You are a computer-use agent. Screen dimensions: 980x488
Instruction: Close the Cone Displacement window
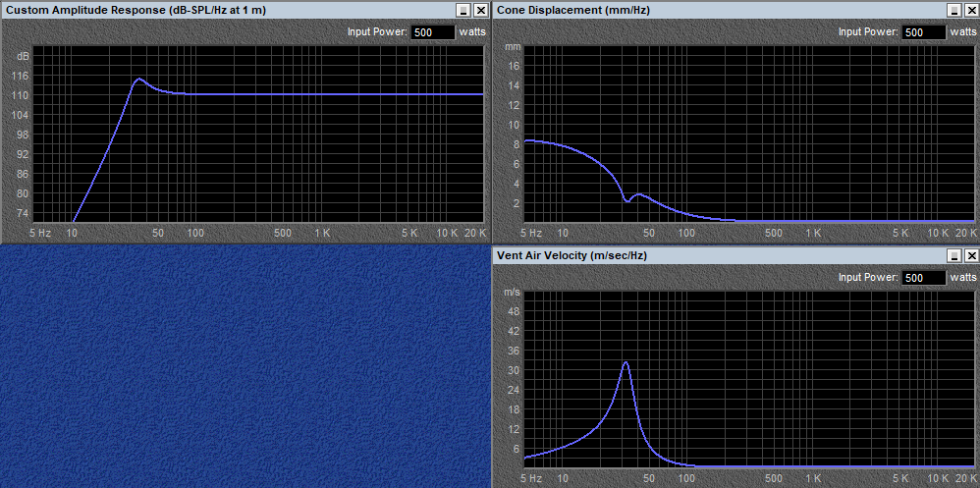click(971, 10)
